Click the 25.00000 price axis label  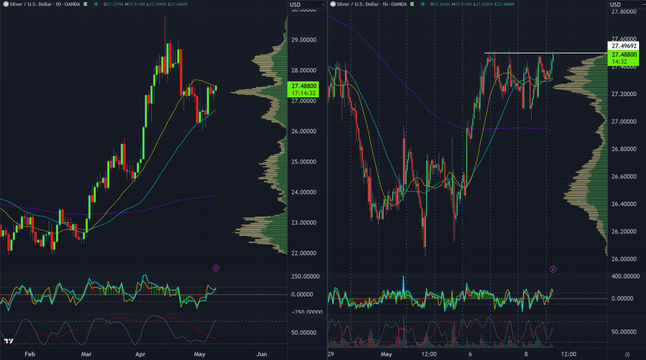point(304,162)
